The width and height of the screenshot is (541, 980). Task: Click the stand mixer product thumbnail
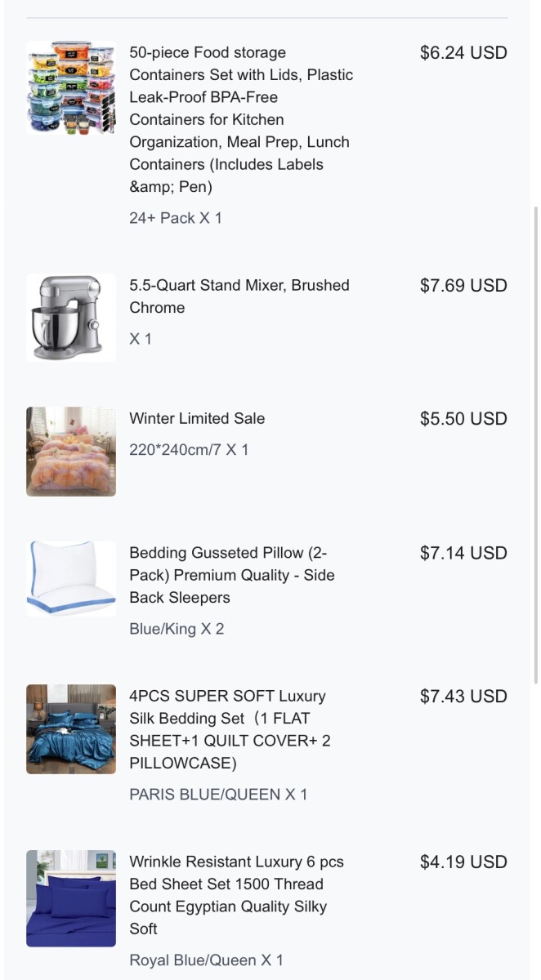pyautogui.click(x=71, y=318)
